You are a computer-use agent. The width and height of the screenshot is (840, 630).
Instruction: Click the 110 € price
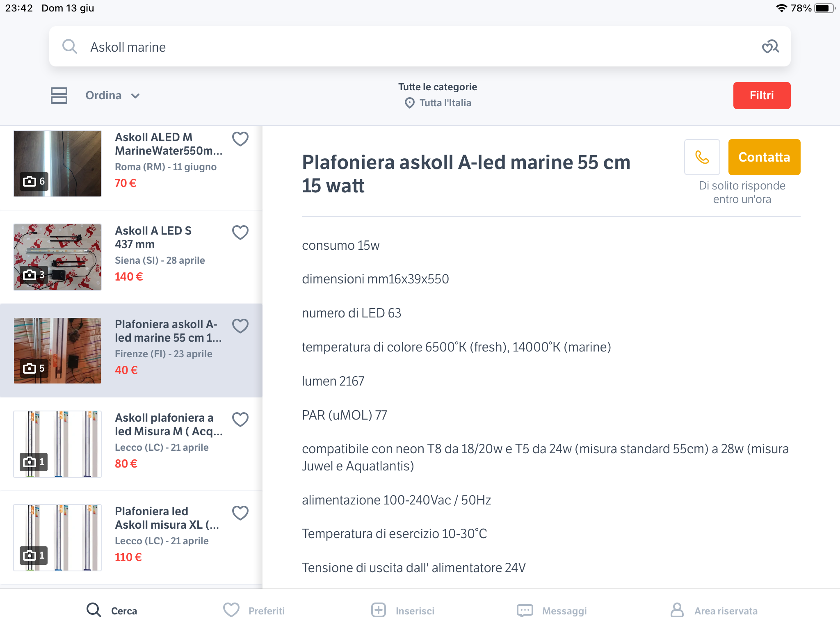[x=128, y=557]
